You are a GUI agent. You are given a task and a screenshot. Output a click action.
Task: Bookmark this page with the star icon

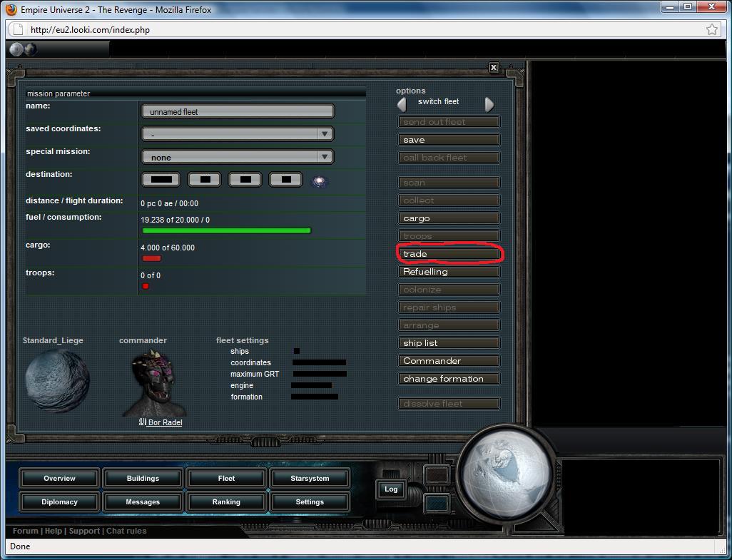[x=712, y=29]
